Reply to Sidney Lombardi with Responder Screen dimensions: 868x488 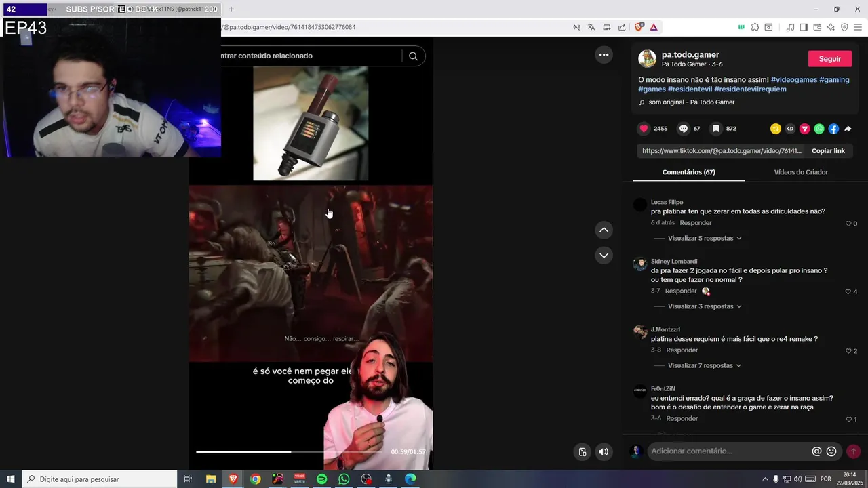681,291
